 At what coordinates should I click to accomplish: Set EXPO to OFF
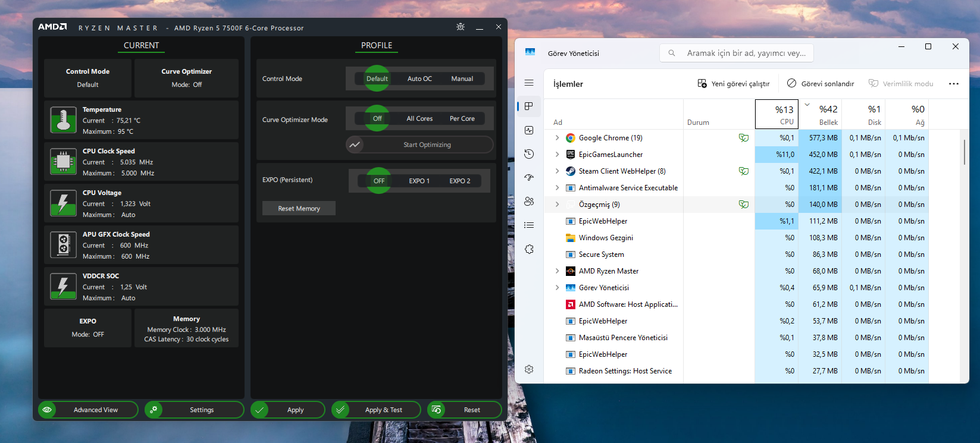coord(379,181)
